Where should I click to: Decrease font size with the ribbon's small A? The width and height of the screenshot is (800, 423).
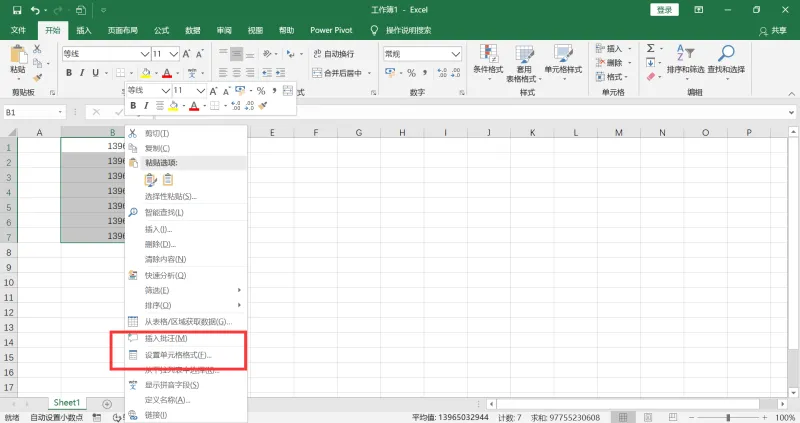click(199, 54)
